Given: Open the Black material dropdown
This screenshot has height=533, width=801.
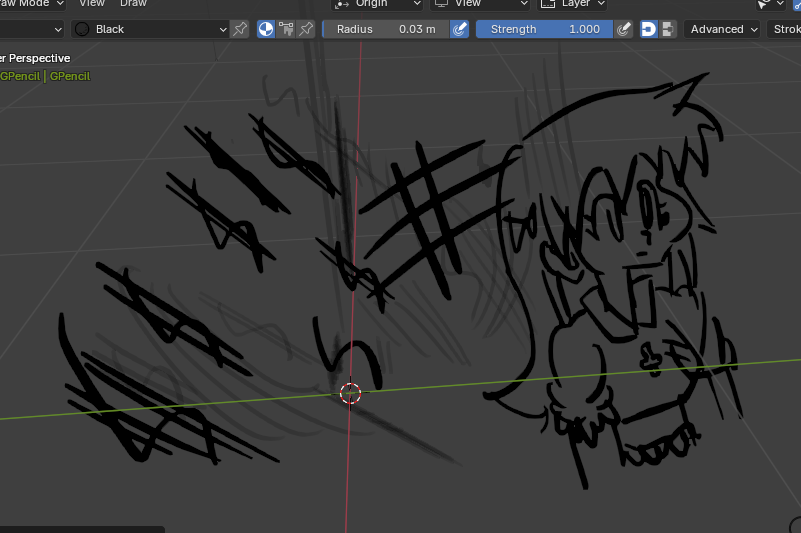Looking at the screenshot, I should pos(150,29).
